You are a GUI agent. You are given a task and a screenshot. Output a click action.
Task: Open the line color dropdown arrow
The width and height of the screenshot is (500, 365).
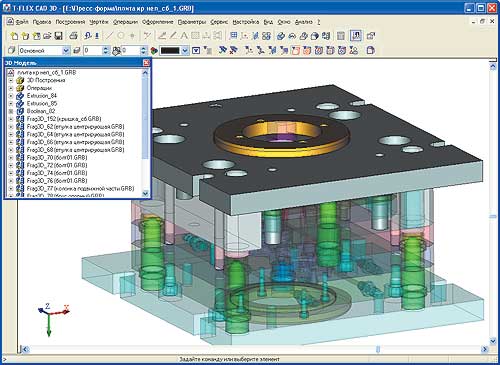[x=185, y=51]
